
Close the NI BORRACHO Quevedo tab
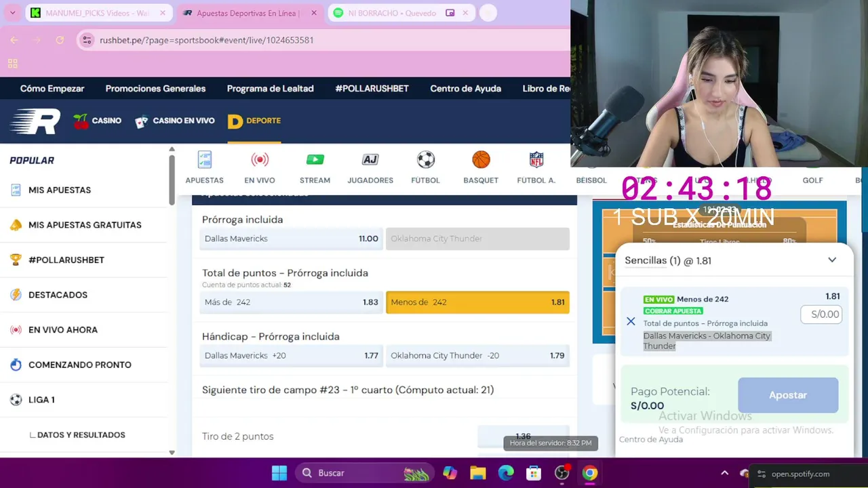465,13
